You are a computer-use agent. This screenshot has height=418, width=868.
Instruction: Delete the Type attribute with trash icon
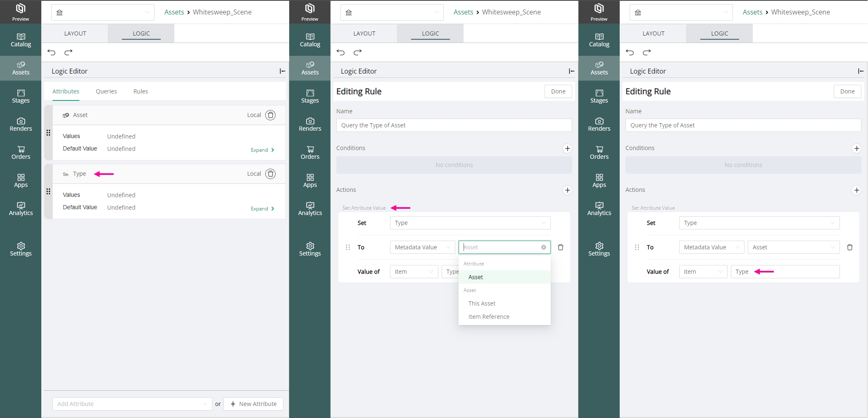pos(270,174)
